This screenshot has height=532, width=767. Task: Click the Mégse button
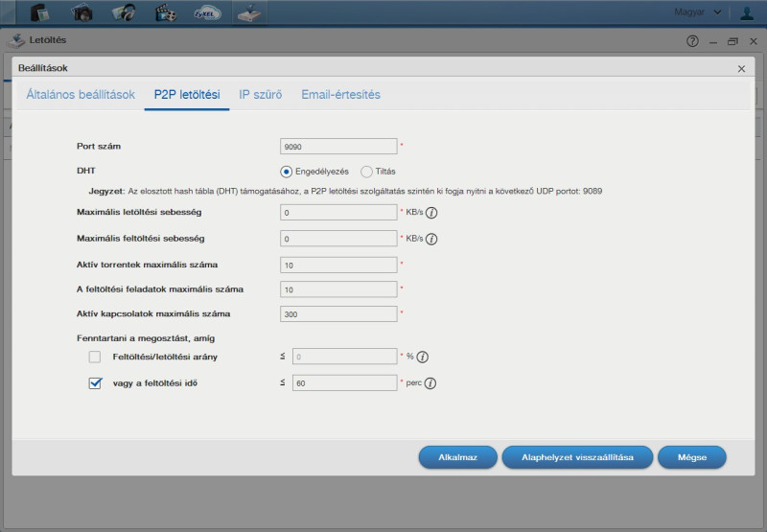click(691, 457)
